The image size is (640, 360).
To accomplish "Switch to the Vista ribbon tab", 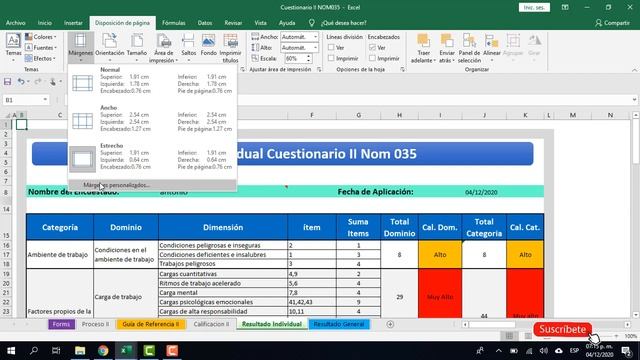I will (x=260, y=23).
